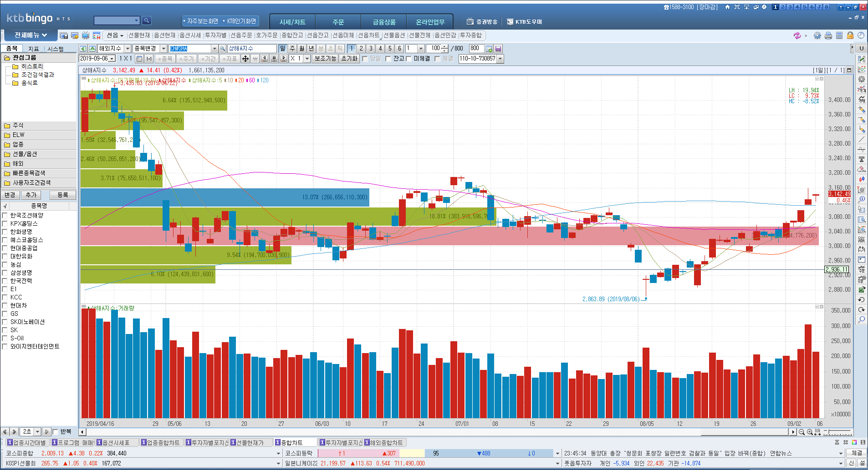
Task: Select the 주 weekly period button
Action: point(292,48)
